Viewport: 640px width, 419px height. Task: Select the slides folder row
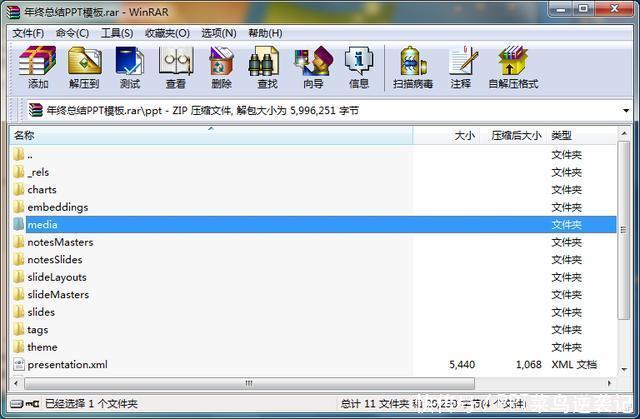pos(313,312)
